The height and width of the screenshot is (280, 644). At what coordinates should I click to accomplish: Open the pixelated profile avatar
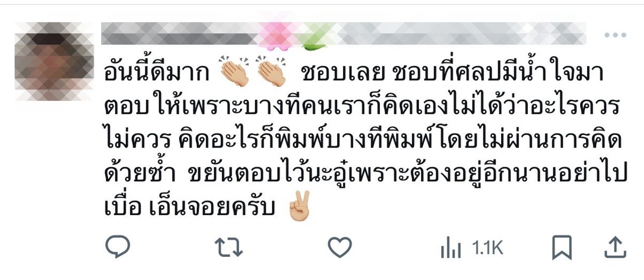[54, 61]
